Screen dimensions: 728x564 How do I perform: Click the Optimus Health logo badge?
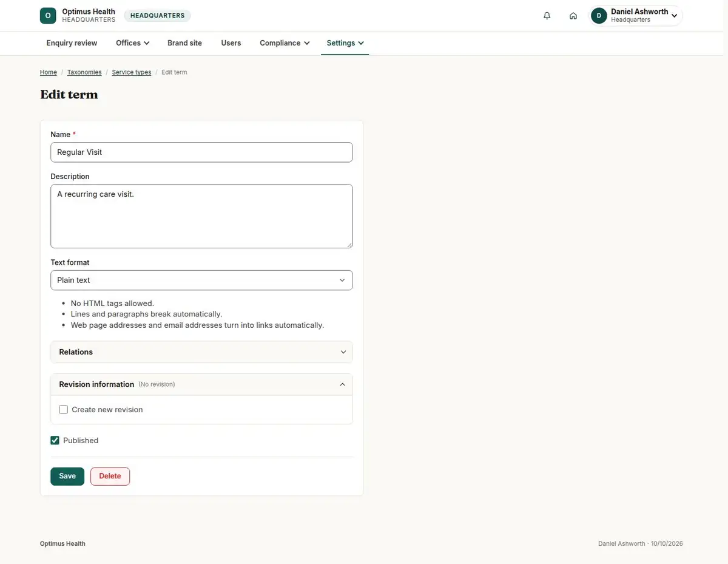[48, 16]
